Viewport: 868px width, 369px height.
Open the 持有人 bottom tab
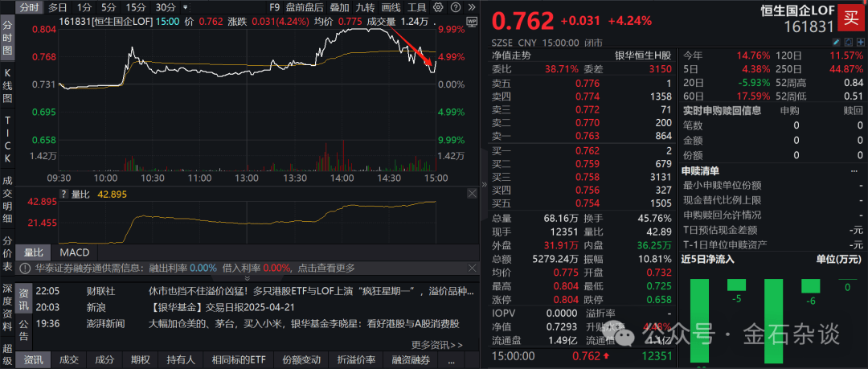click(182, 360)
